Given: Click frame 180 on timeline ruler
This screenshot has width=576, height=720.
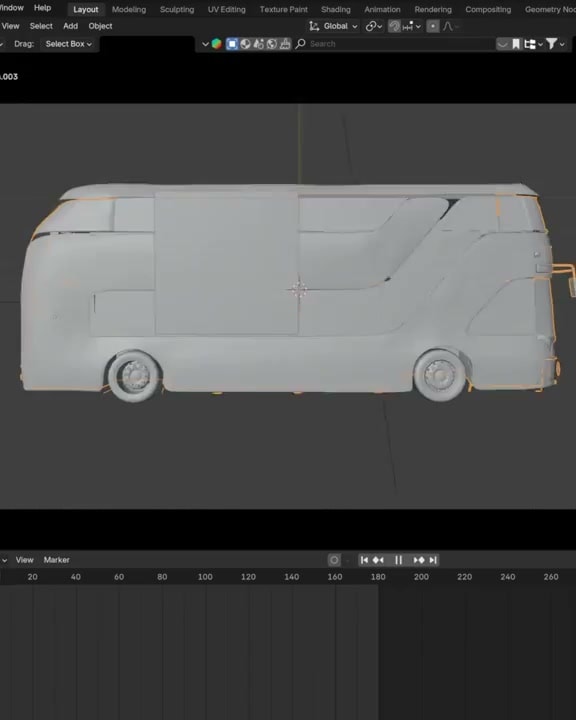Looking at the screenshot, I should [378, 577].
